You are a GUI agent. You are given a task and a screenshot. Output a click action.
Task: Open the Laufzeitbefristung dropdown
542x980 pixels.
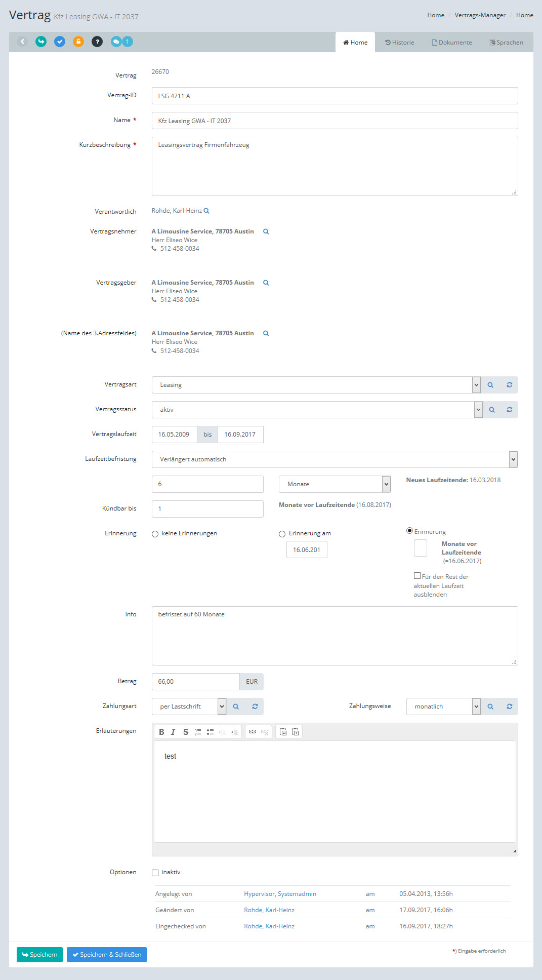click(513, 459)
